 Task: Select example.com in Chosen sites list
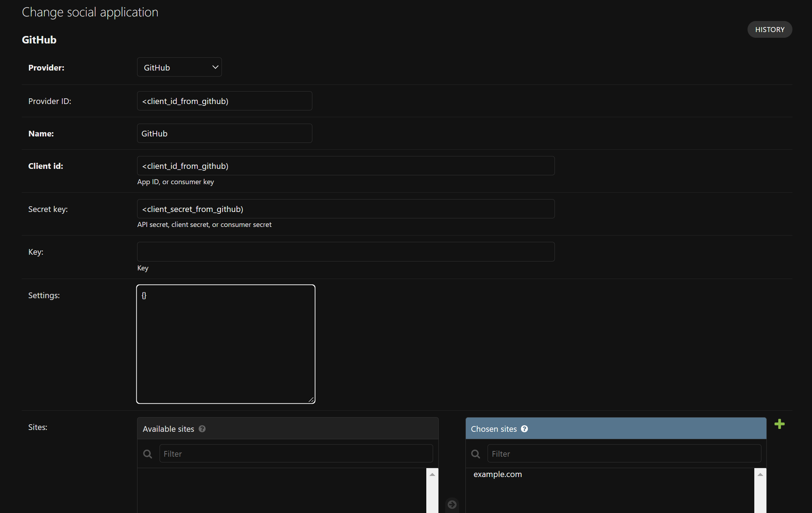[498, 475]
